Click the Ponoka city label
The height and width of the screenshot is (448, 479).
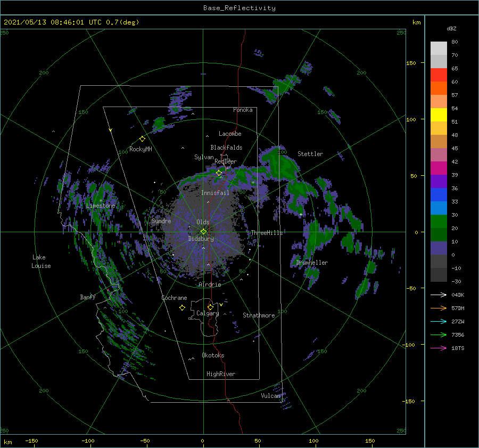pyautogui.click(x=243, y=110)
